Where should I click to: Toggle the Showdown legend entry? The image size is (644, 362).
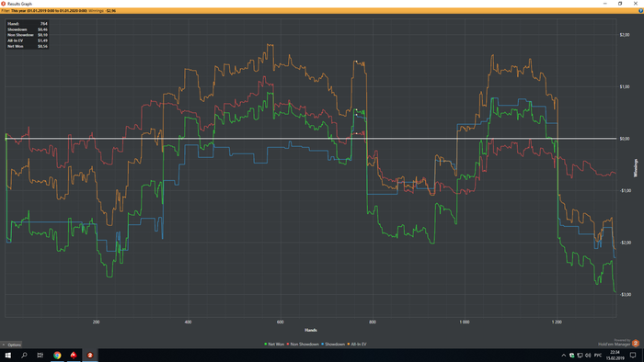[333, 345]
